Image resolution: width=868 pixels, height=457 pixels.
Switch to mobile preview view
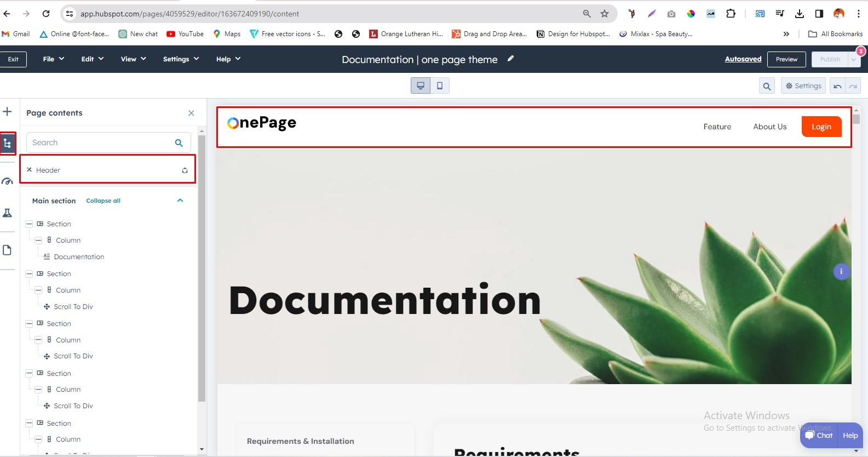click(440, 85)
